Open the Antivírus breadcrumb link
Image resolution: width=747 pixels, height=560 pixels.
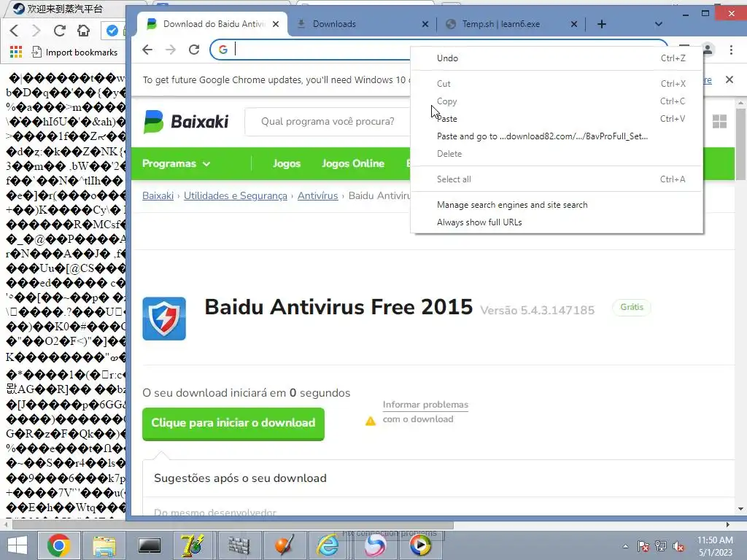pos(318,195)
